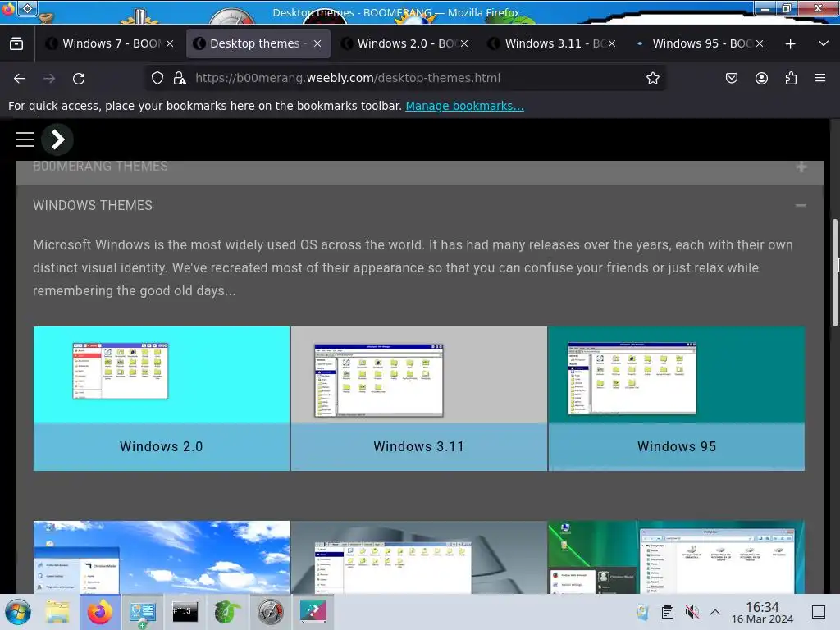Reload the current page
The image size is (840, 630).
pyautogui.click(x=79, y=78)
